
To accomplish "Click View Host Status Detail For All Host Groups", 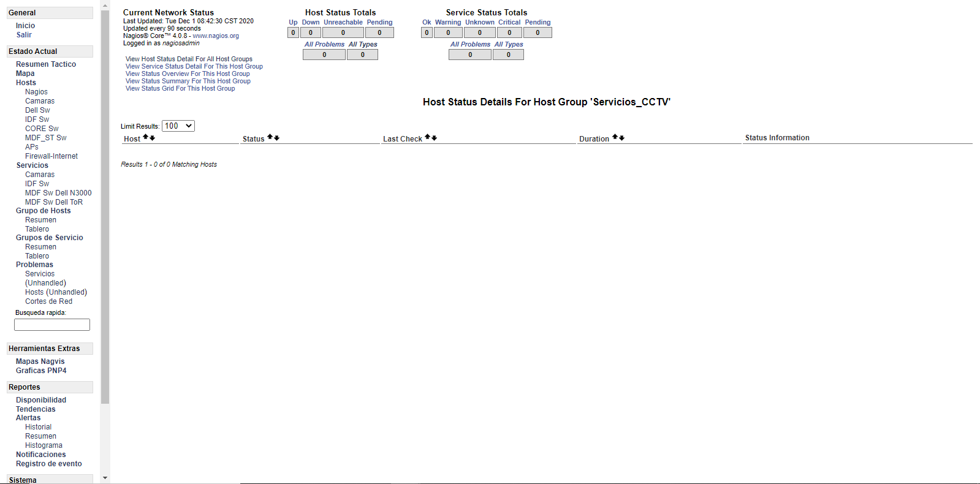I will (189, 59).
